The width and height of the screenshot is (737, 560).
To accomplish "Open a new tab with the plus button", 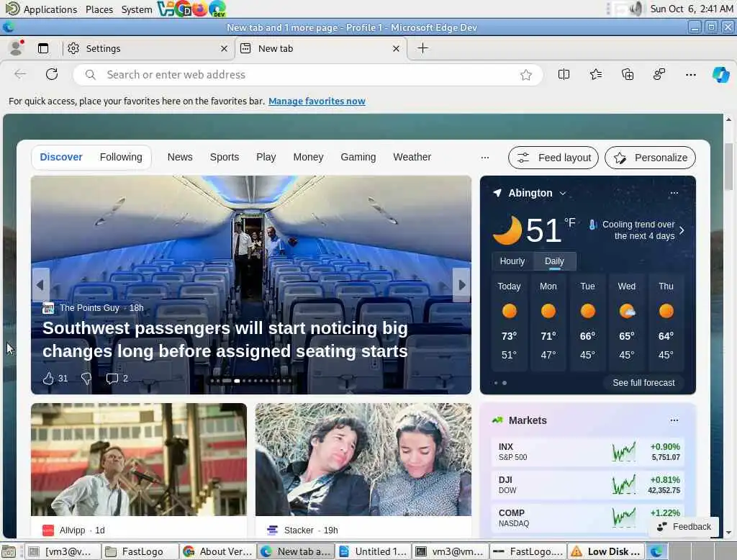I will [422, 48].
